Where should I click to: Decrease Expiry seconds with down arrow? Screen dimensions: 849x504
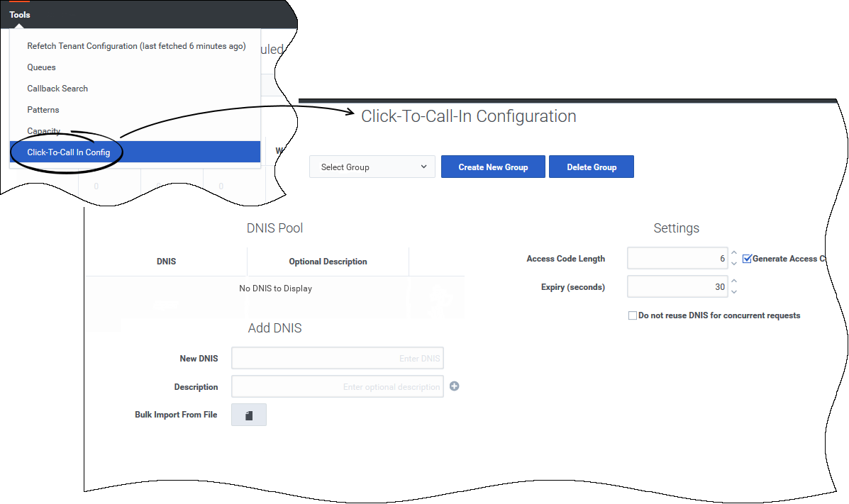[x=734, y=291]
